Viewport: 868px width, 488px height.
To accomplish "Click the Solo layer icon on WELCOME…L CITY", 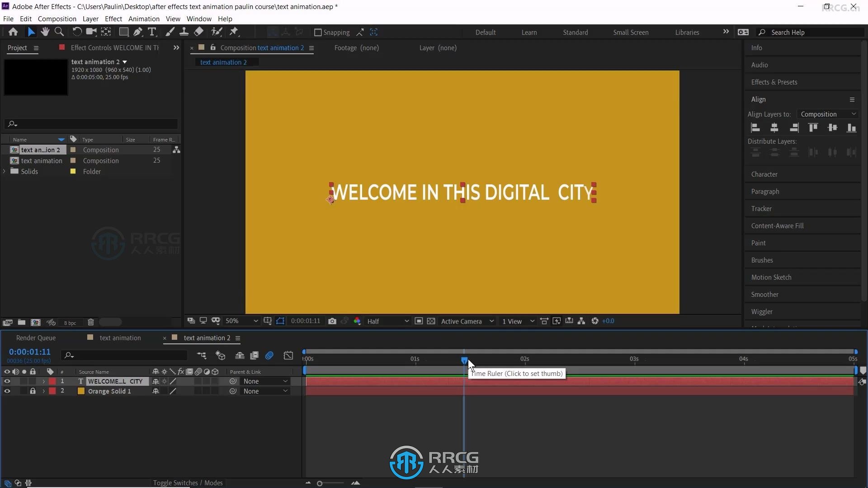I will (24, 381).
